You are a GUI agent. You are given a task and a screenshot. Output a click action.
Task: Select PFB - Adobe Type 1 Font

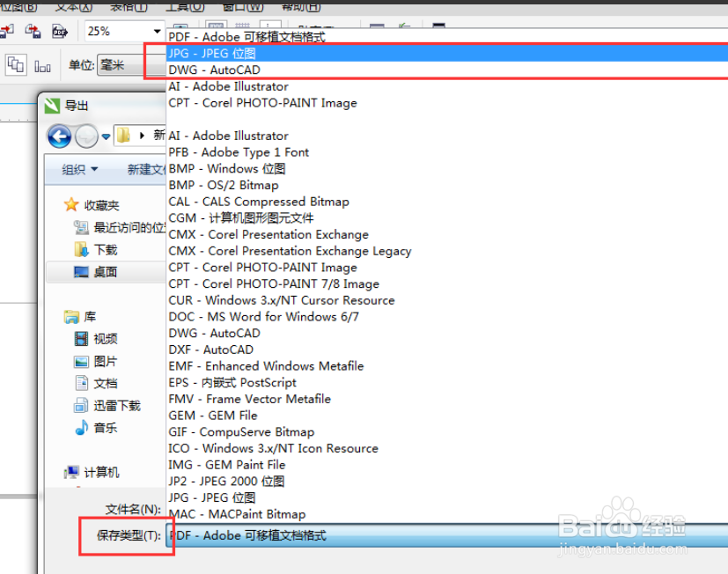(x=239, y=152)
